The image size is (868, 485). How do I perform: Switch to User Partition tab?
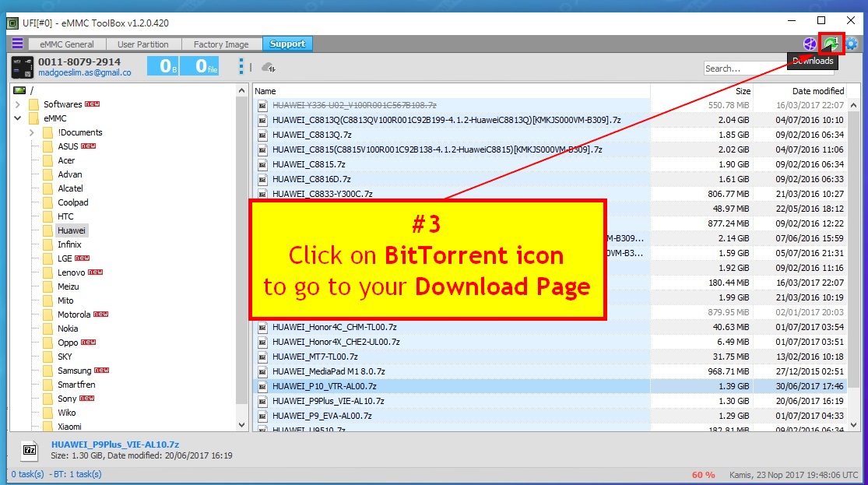point(142,44)
